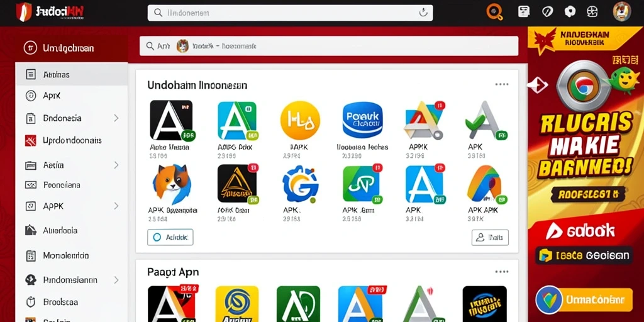
Task: Open the A0IRG Ddx blue-green app icon
Action: (x=237, y=121)
